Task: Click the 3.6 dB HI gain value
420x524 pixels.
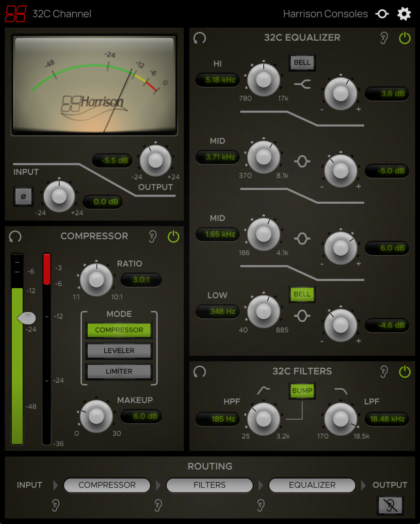Action: pos(387,94)
